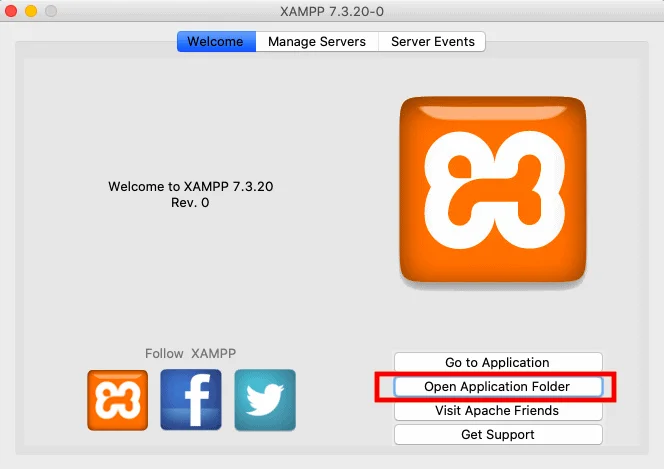Open the Facebook follow icon
Image resolution: width=664 pixels, height=469 pixels.
coord(191,400)
